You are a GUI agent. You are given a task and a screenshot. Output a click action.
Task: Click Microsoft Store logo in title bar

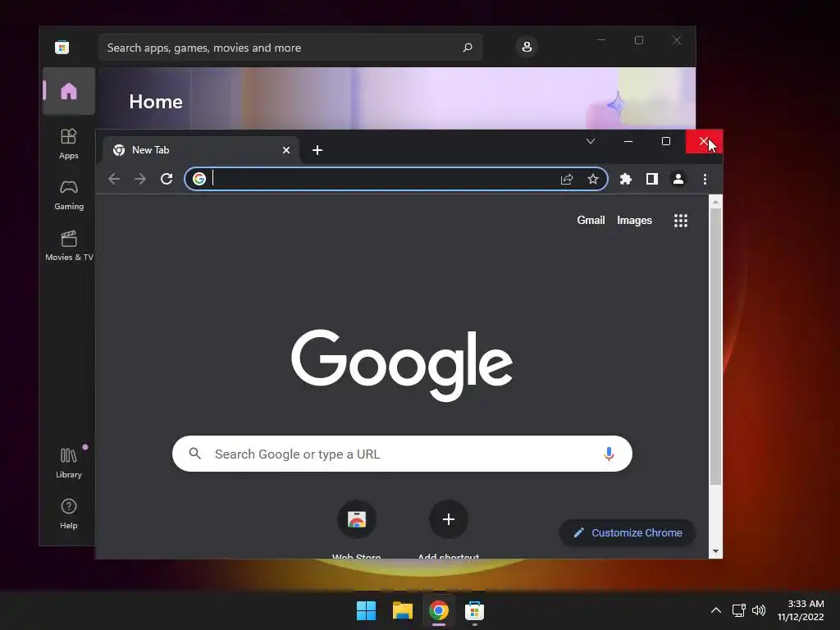(x=62, y=47)
